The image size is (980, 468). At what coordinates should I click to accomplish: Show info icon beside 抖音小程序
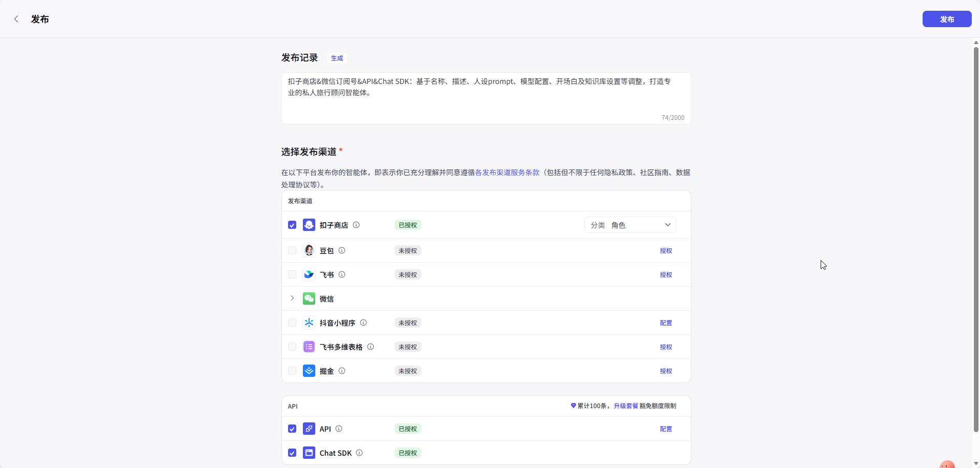[x=363, y=323]
